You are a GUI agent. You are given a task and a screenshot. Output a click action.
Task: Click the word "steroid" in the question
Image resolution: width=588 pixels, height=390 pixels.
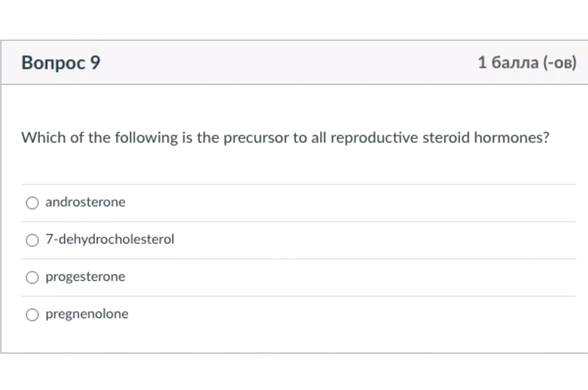(446, 138)
